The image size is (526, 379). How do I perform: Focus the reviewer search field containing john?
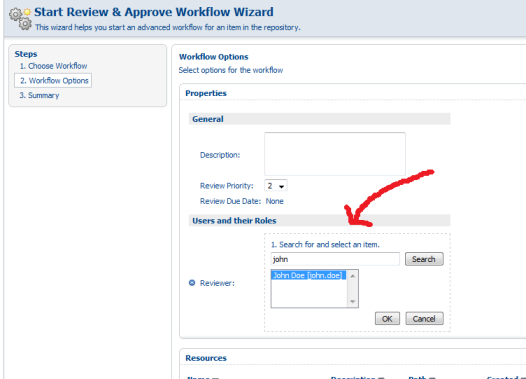335,259
